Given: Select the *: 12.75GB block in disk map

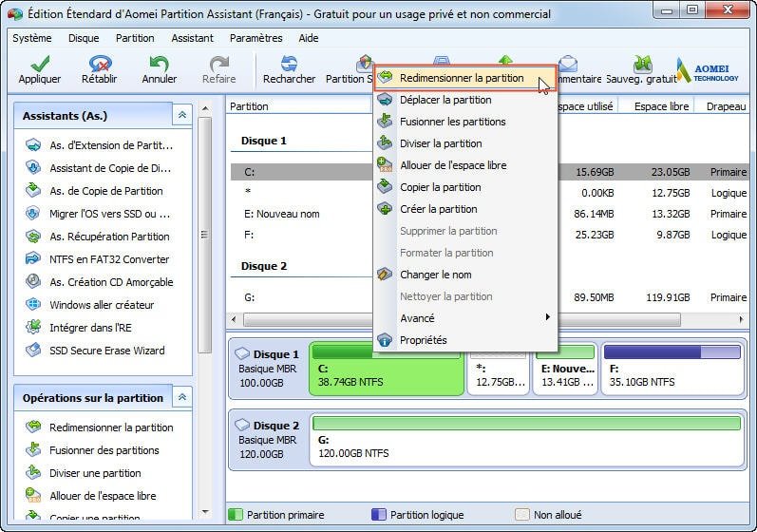Looking at the screenshot, I should (500, 369).
